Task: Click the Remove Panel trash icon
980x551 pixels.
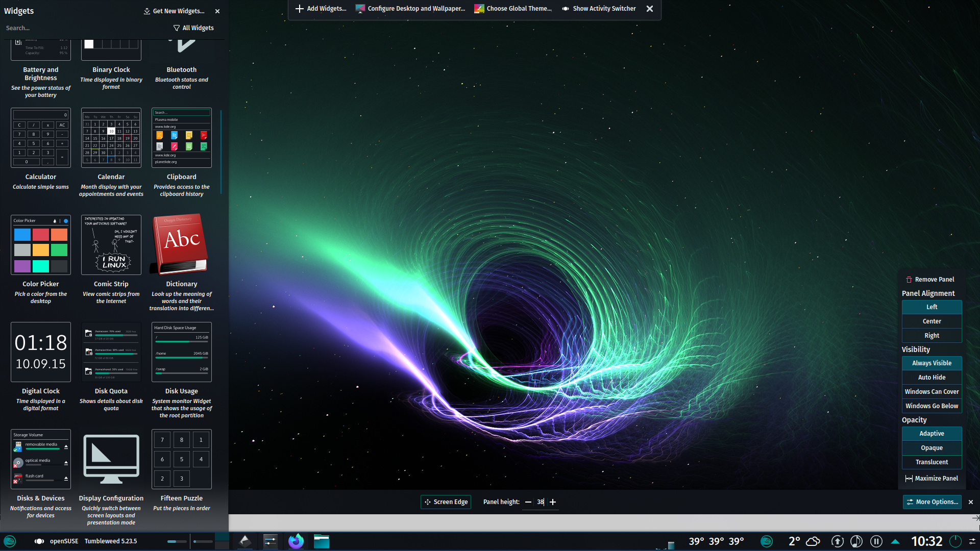Action: point(909,280)
